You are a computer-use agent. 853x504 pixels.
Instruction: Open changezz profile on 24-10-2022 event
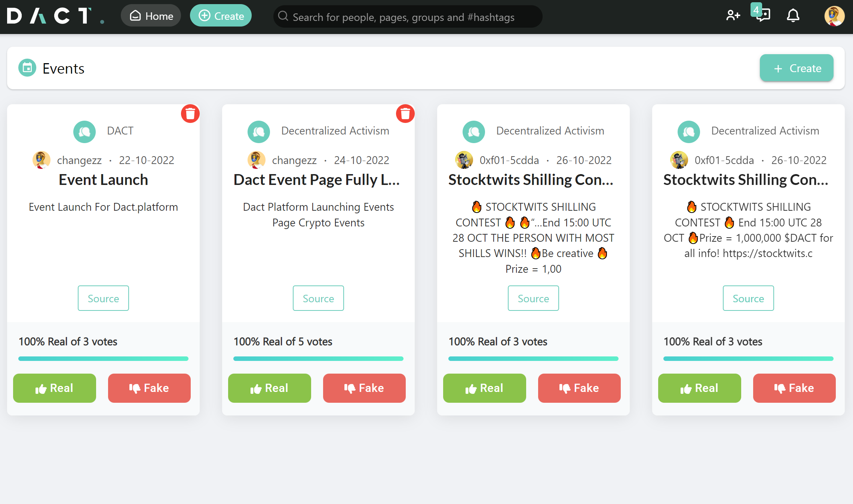click(294, 160)
